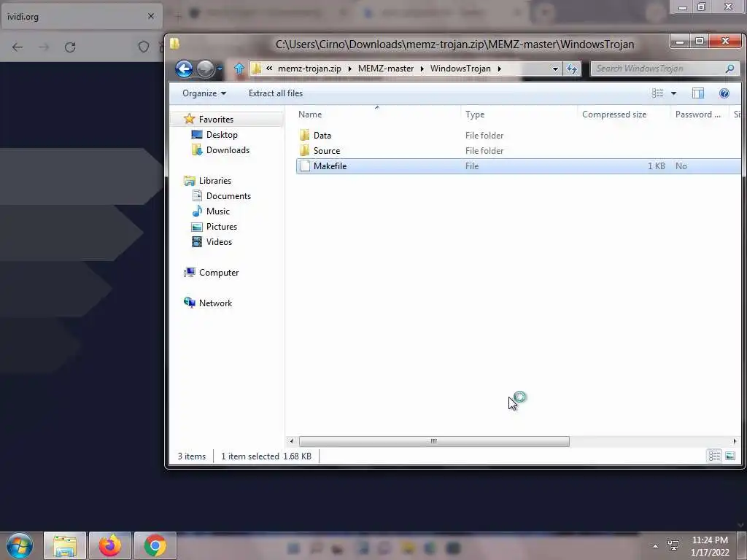The height and width of the screenshot is (560, 747).
Task: Open more view options dropdown arrow
Action: pyautogui.click(x=673, y=93)
